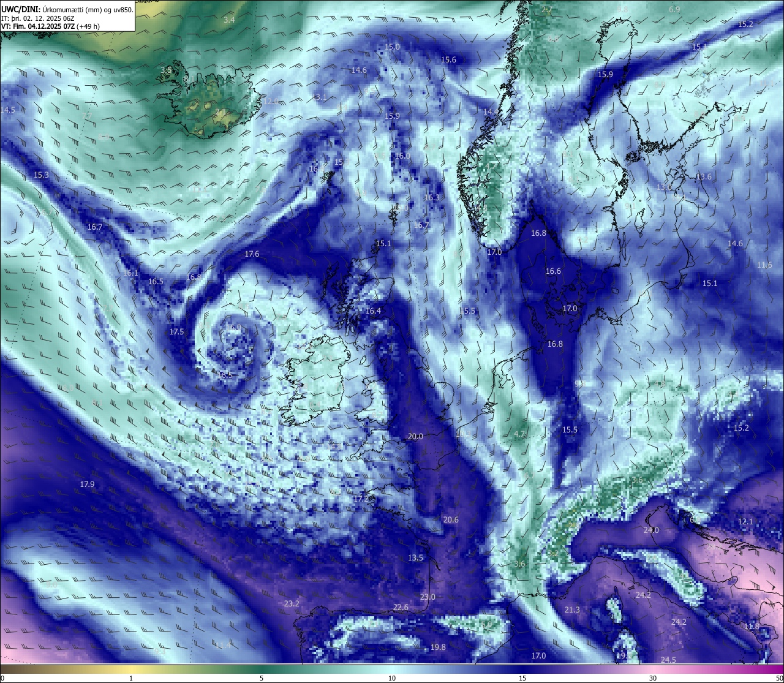Click the 12.1 value over the Balkans

click(745, 522)
